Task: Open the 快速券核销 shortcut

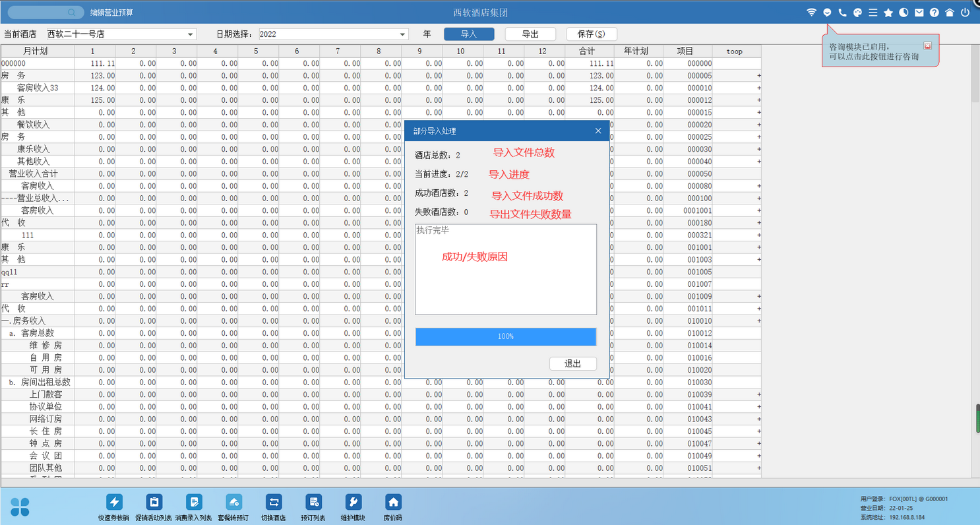Action: [114, 508]
